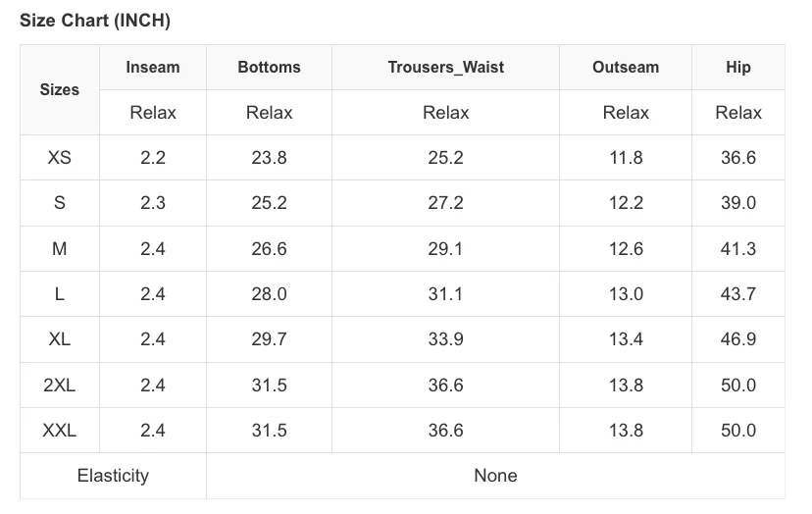This screenshot has height=514, width=812.
Task: Click the Outseam column header
Action: [x=626, y=68]
